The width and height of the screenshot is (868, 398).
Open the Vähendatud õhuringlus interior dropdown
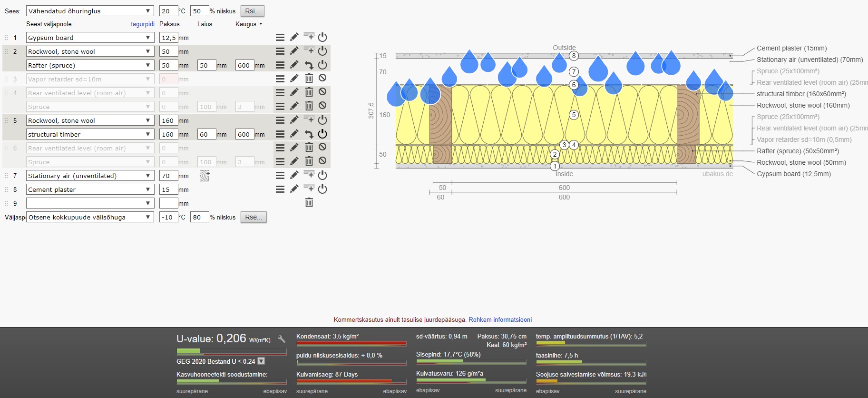pyautogui.click(x=90, y=11)
